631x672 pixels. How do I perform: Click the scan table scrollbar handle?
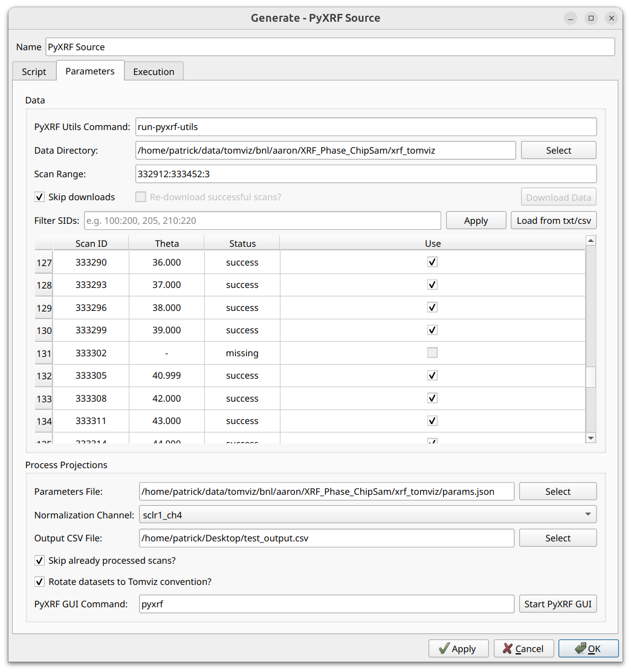pyautogui.click(x=591, y=377)
